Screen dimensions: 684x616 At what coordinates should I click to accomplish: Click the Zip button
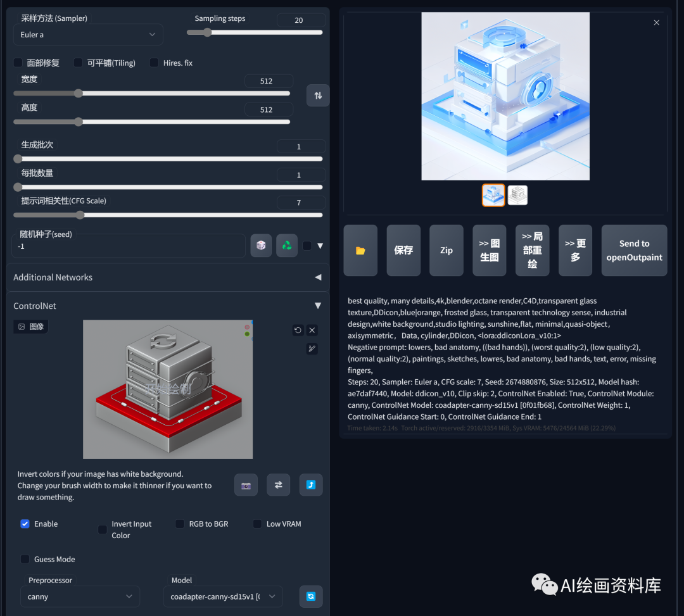coord(446,250)
